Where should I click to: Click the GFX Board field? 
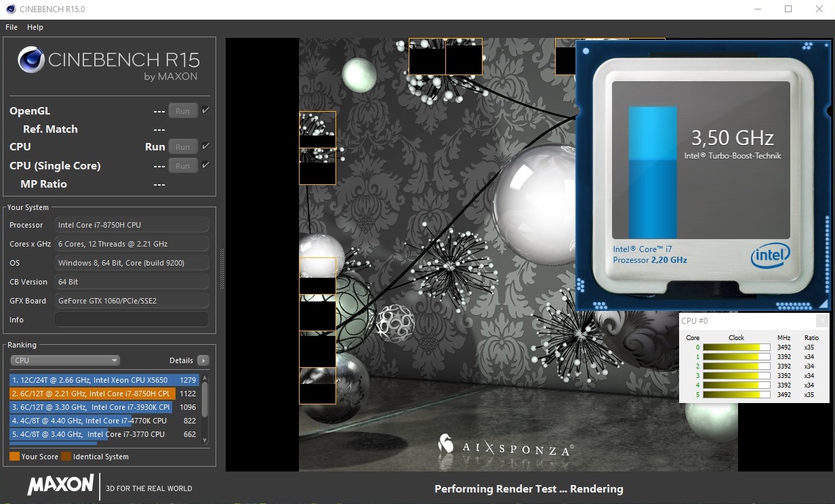click(x=131, y=301)
